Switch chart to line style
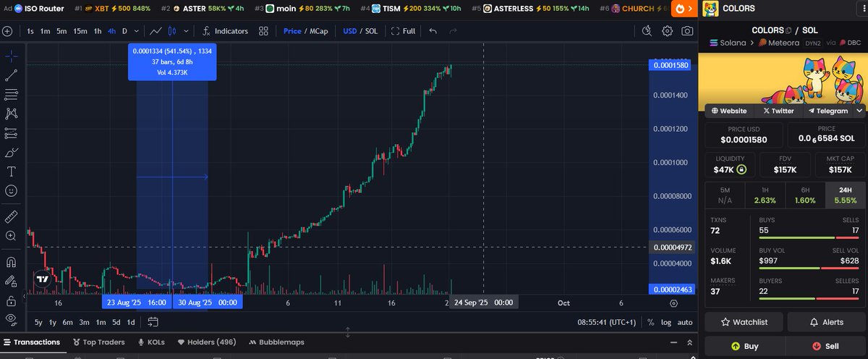This screenshot has height=359, width=868. [x=156, y=31]
